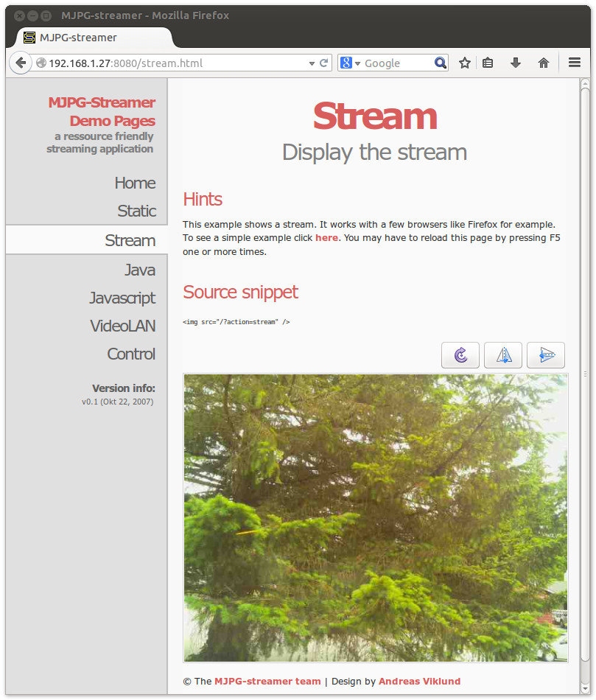Open the VideoLAN page in sidebar
596x700 pixels.
tap(123, 326)
